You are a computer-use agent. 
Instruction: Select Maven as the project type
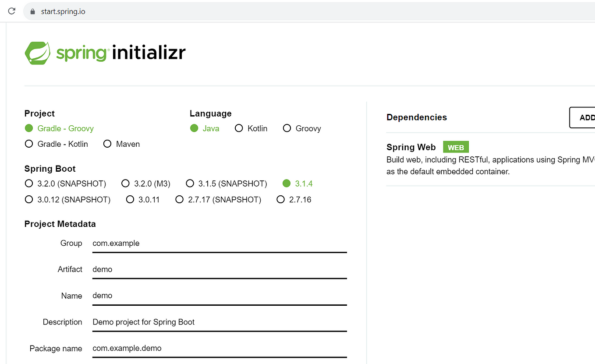point(107,144)
